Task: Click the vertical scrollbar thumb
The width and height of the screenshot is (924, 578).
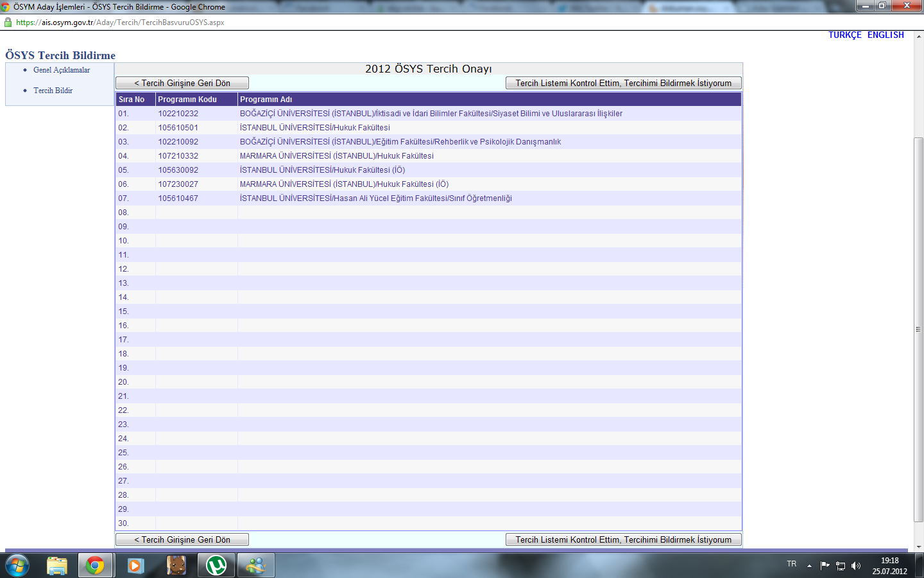Action: tap(919, 329)
